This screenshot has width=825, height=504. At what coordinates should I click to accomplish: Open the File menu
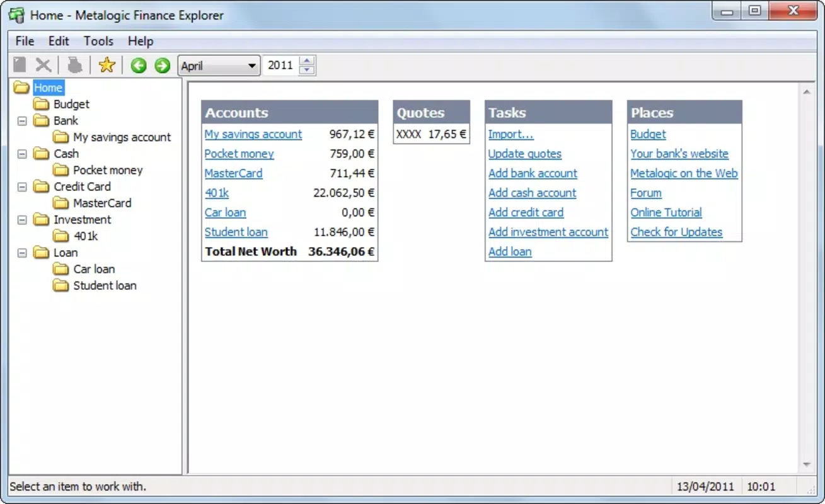25,41
